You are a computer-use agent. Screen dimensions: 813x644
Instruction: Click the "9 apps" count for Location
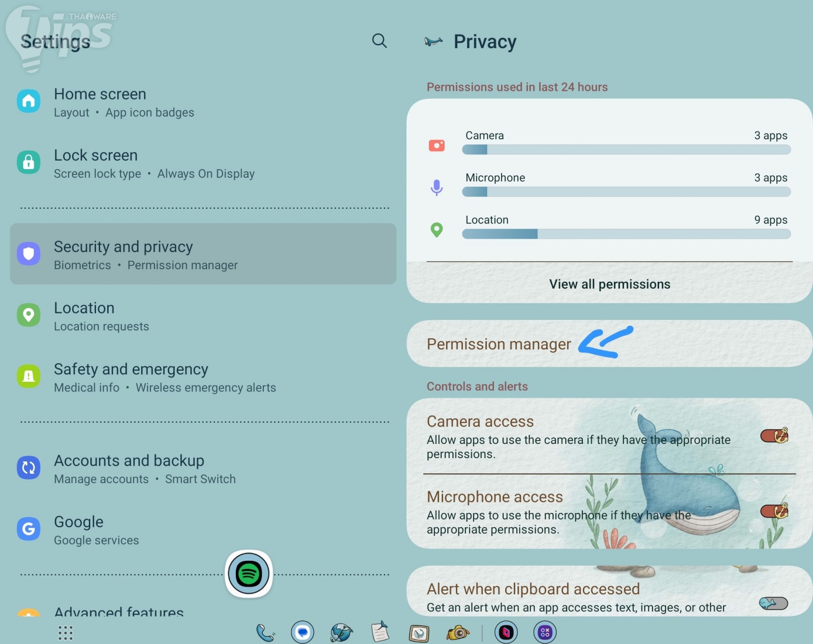771,219
